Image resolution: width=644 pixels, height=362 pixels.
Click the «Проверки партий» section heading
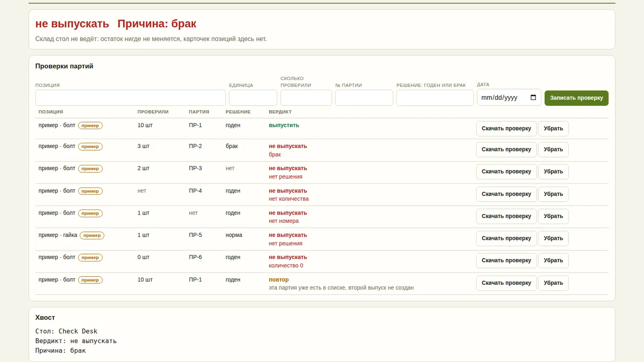(x=64, y=66)
